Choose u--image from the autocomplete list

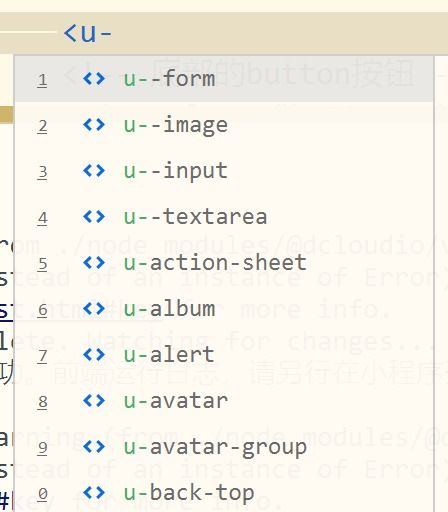click(x=224, y=125)
